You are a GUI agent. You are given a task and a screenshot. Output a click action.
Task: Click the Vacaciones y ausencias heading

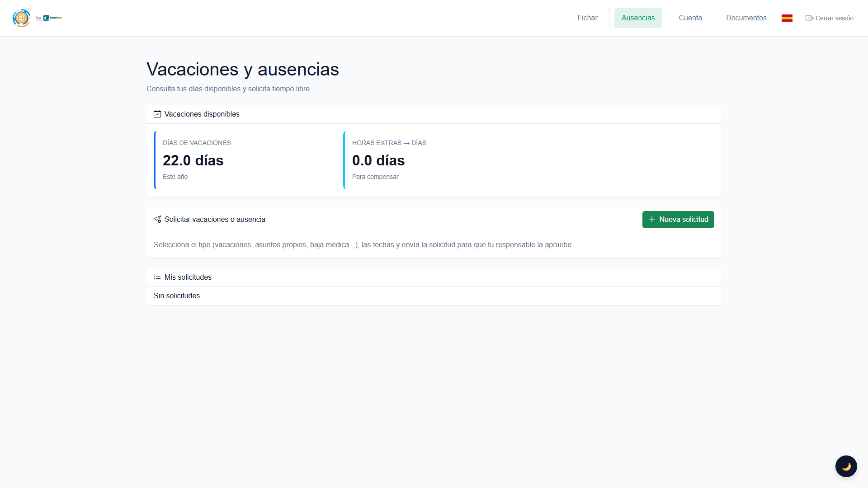coord(243,70)
